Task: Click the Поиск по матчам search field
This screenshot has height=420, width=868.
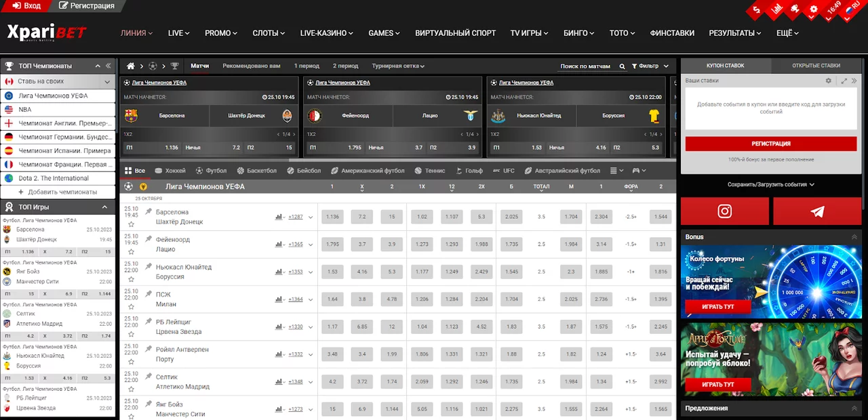Action: click(585, 66)
